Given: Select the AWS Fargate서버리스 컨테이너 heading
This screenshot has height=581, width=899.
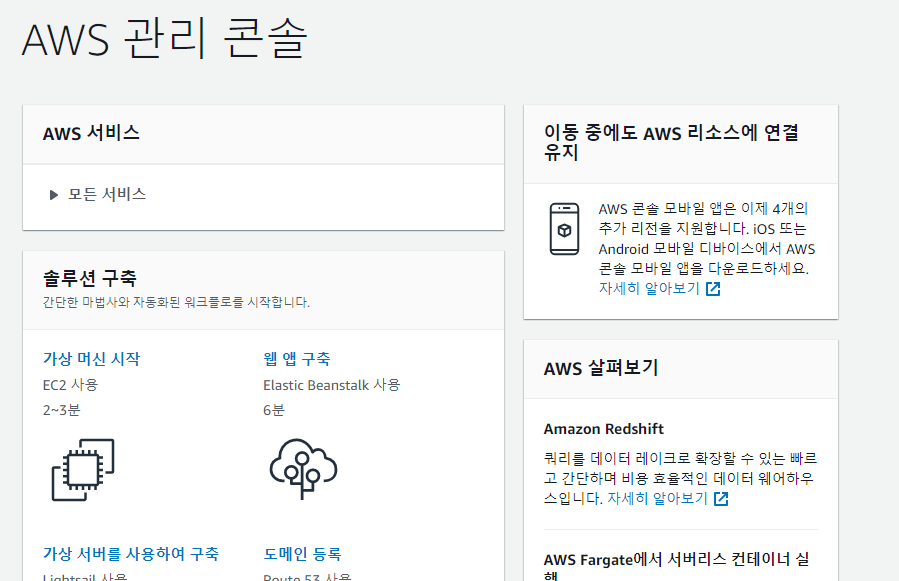Looking at the screenshot, I should coord(677,566).
